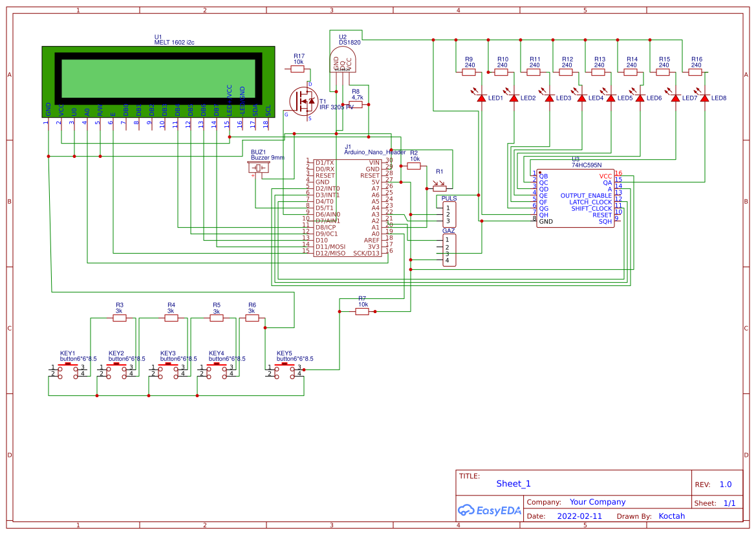
Task: Select the LED1 diode symbol
Action: pos(481,98)
